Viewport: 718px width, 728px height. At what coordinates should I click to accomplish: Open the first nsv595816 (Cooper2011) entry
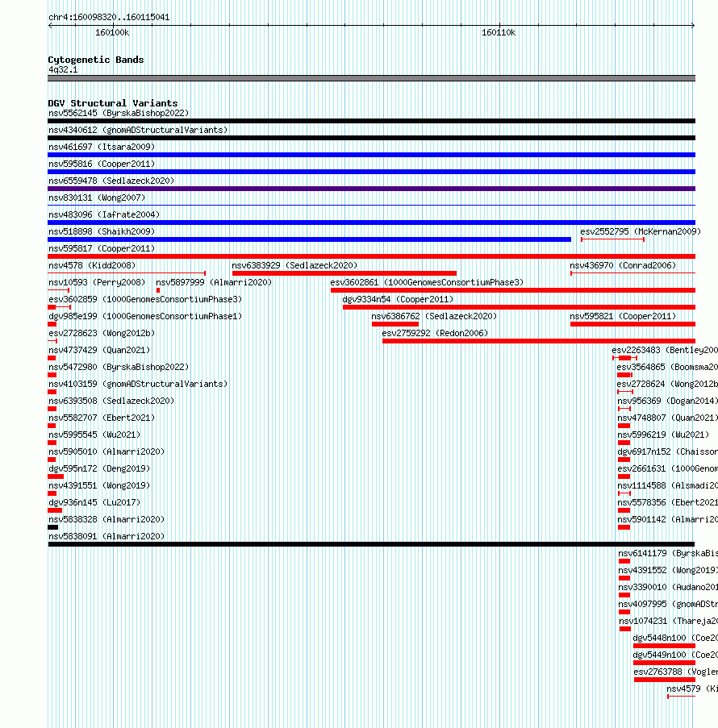pyautogui.click(x=102, y=164)
